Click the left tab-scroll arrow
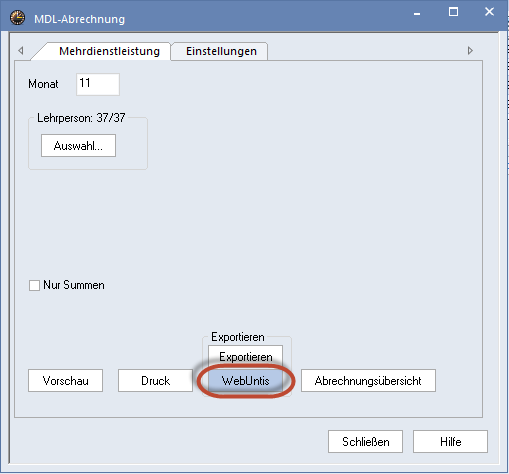This screenshot has height=474, width=509. click(x=21, y=51)
